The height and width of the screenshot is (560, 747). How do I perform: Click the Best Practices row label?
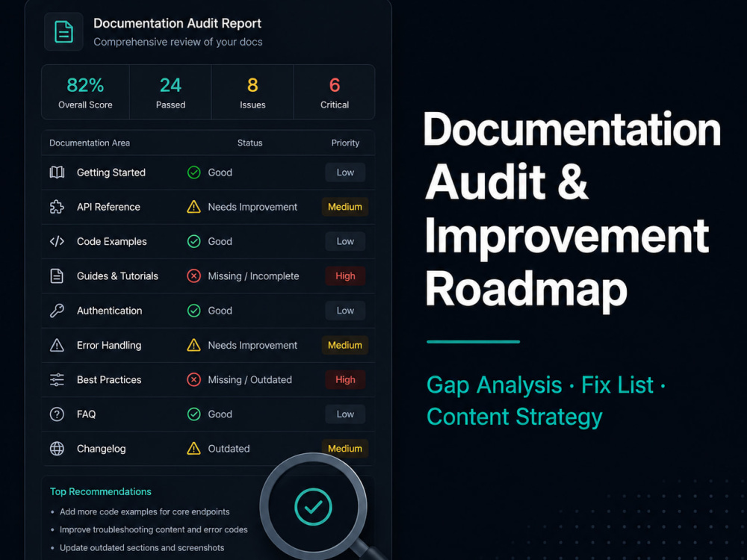pos(109,379)
